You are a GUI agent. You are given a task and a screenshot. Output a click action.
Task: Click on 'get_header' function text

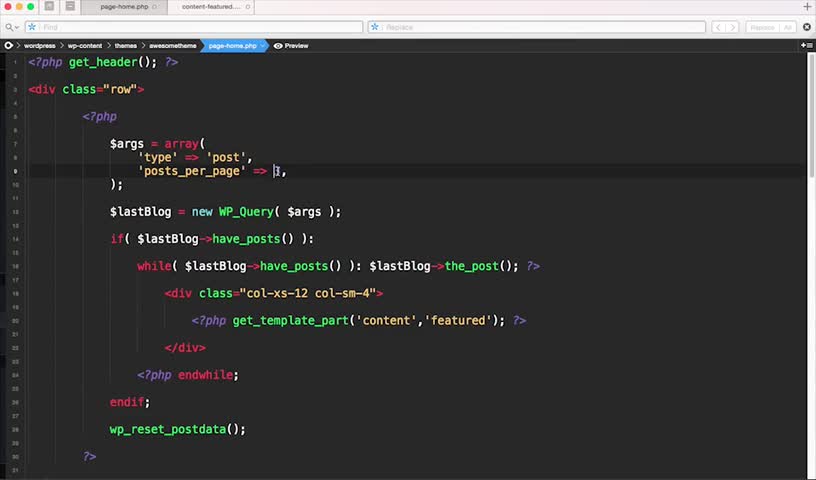point(103,62)
